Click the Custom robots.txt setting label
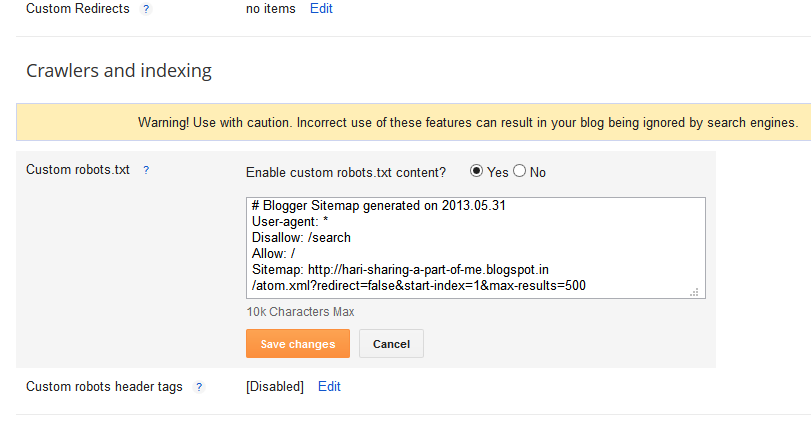811x433 pixels. tap(78, 170)
